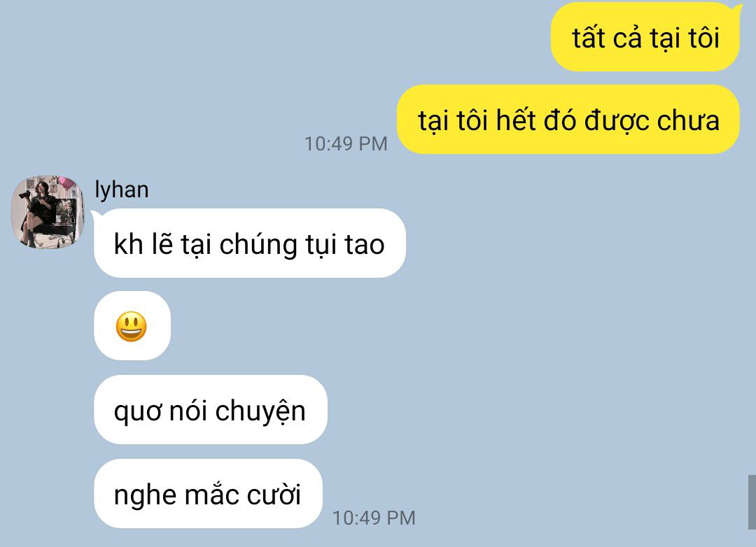The image size is (756, 547).
Task: Select the 'nghe mắc cười' message bubble
Action: (x=209, y=494)
